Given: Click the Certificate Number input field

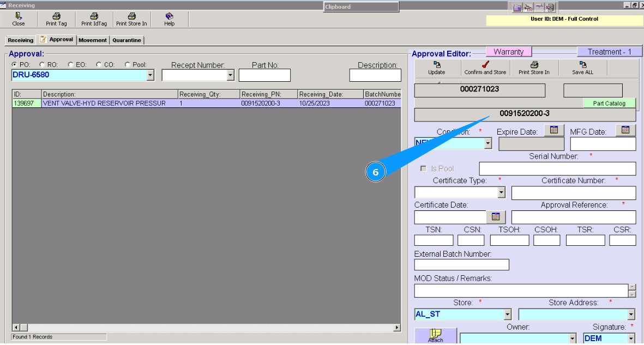Looking at the screenshot, I should coord(573,193).
